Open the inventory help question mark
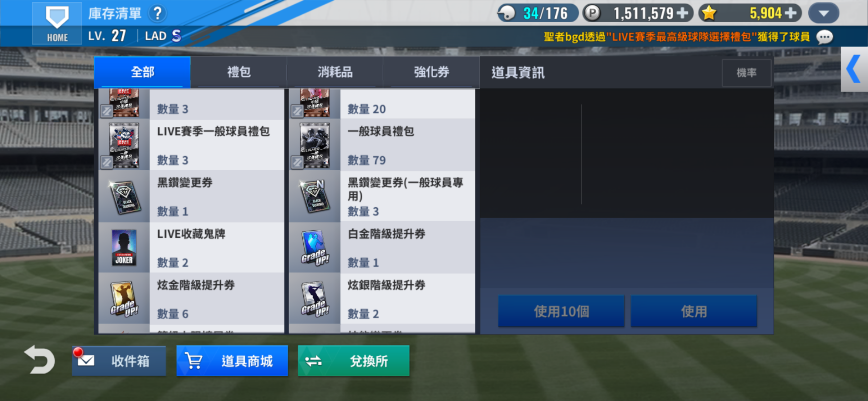 click(158, 13)
